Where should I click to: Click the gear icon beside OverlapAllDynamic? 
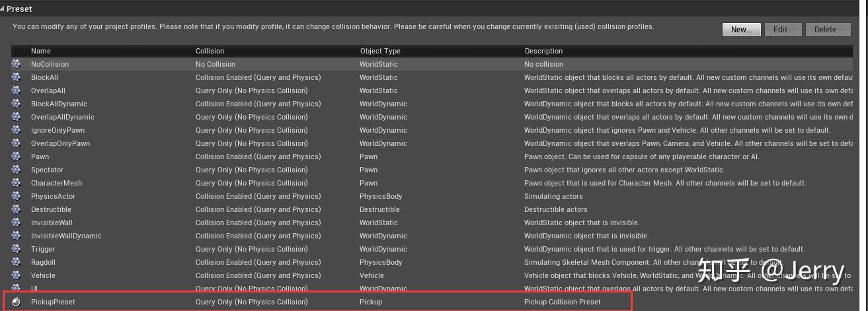tap(16, 117)
